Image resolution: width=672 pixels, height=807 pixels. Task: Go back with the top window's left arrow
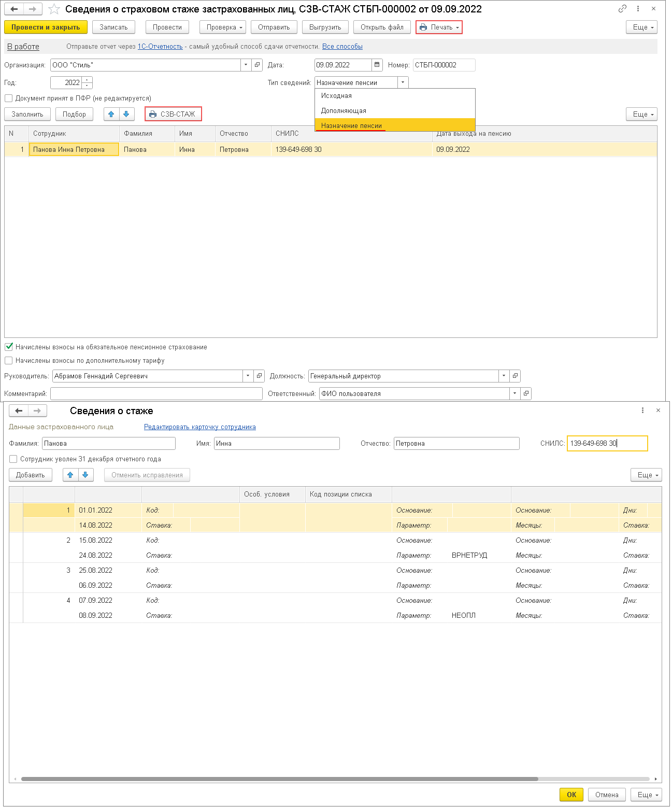point(14,9)
